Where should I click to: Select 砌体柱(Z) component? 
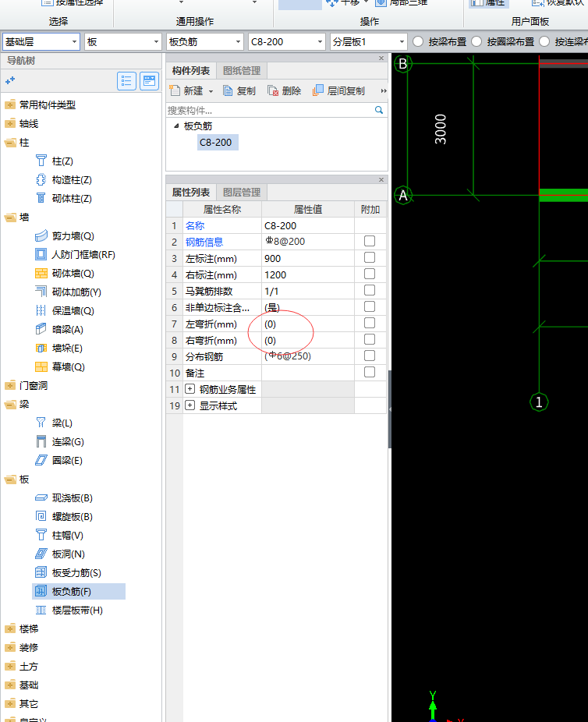[x=72, y=199]
